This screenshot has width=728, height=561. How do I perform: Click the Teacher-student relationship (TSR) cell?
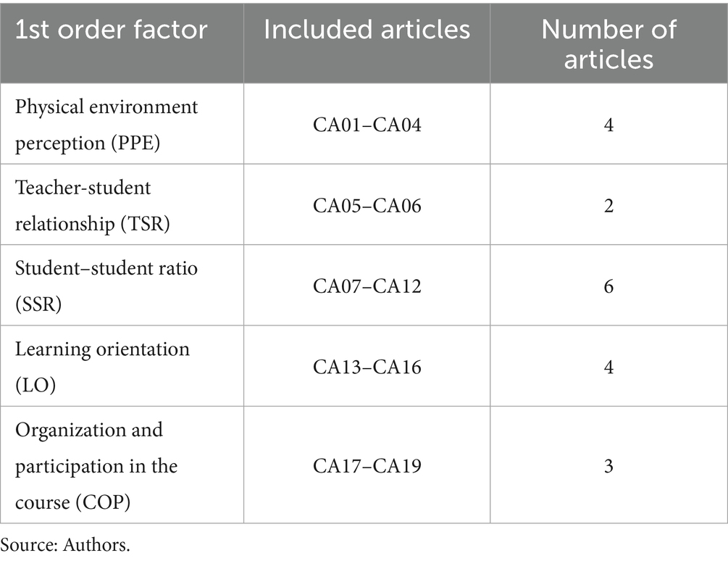[93, 206]
